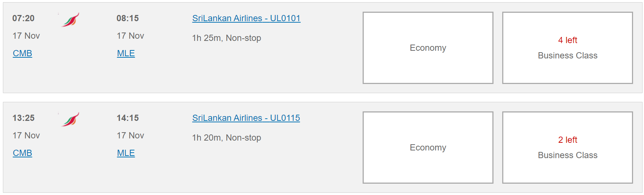Viewport: 644px width, 195px height.
Task: Open the SriLankan Airlines - UL0101 flight link
Action: coord(246,18)
